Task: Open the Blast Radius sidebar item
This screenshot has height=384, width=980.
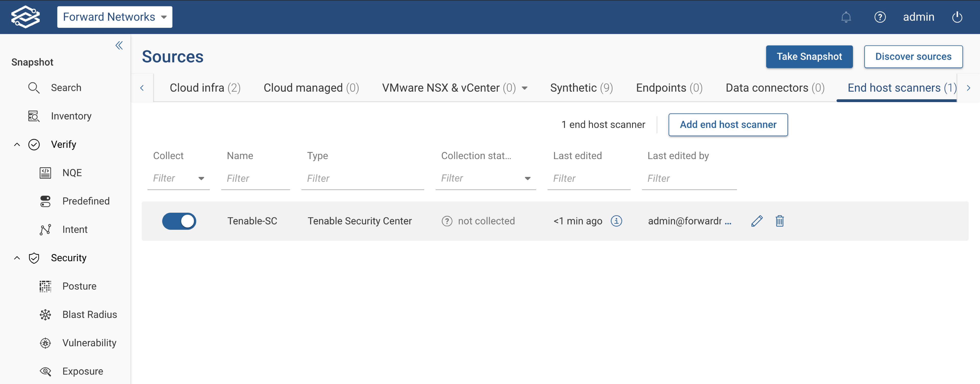Action: (89, 314)
